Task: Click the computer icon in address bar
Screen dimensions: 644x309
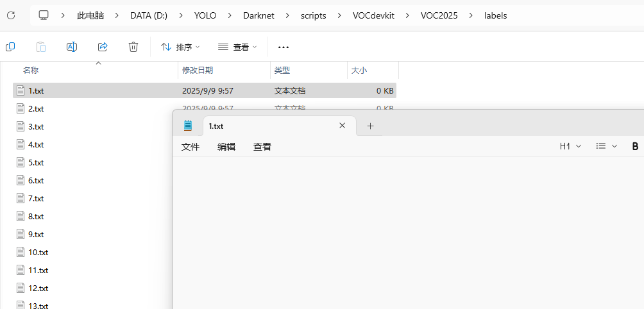Action: point(44,15)
